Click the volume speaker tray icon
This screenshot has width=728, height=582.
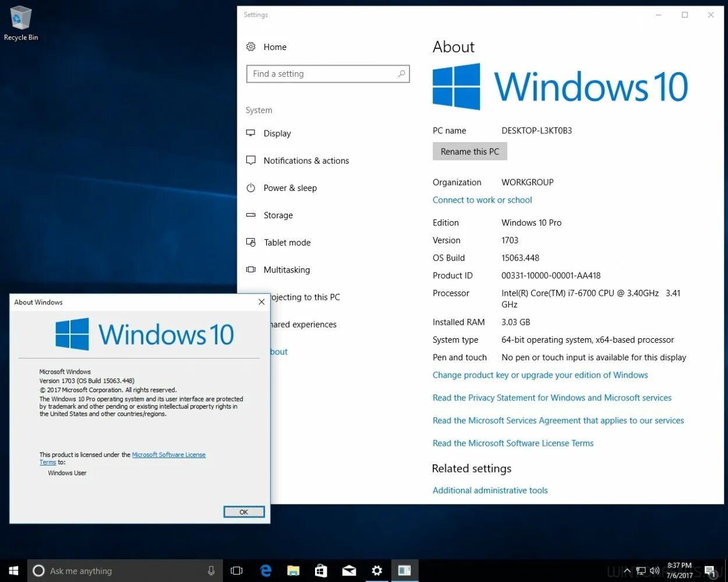click(x=655, y=571)
